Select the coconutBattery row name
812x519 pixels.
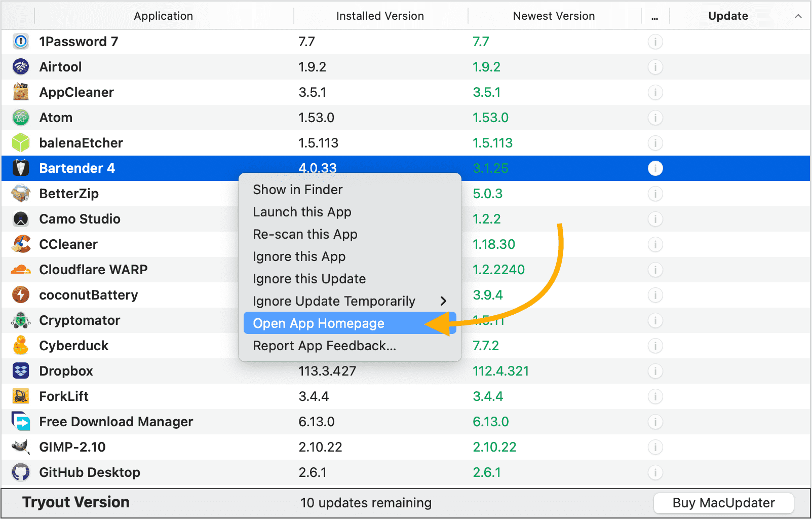89,295
